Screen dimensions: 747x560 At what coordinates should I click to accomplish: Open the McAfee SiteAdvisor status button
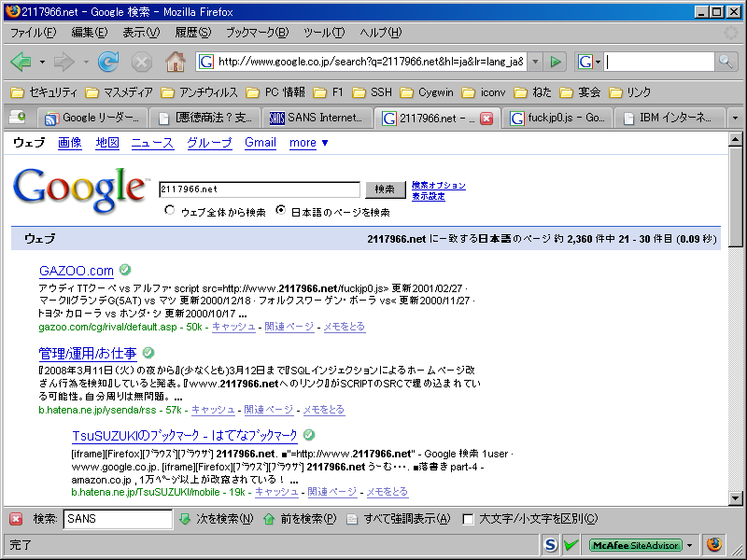pos(636,545)
